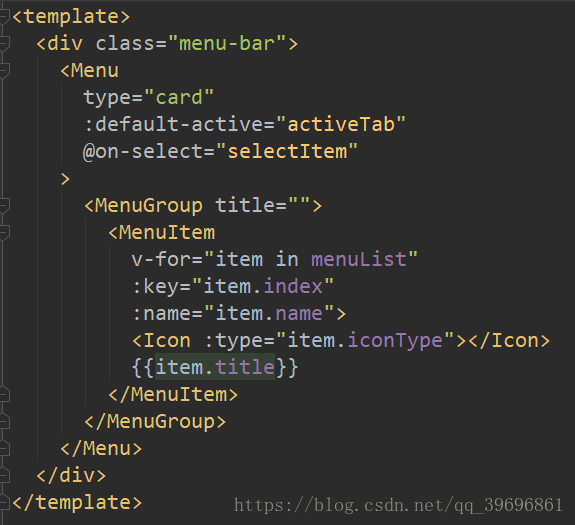This screenshot has height=525, width=575.
Task: Click fold marker beside closing MenuItem tag
Action: pos(4,394)
